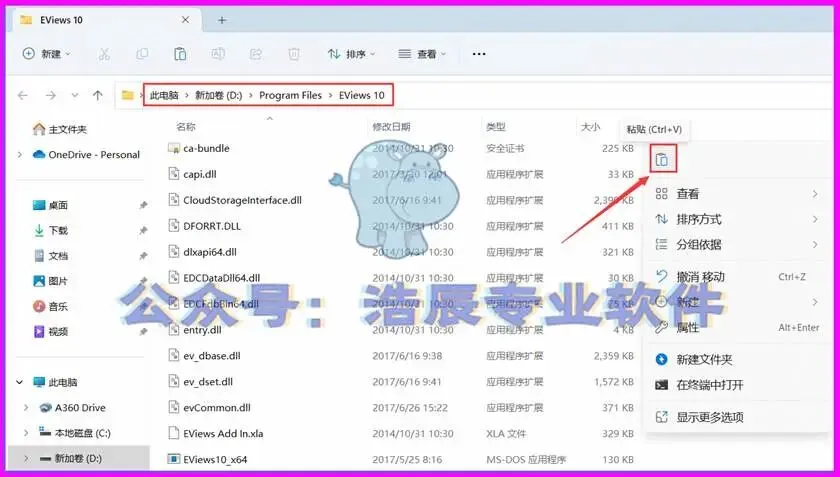Open 视频 videos in quick access
Image resolution: width=840 pixels, height=477 pixels.
coord(50,332)
